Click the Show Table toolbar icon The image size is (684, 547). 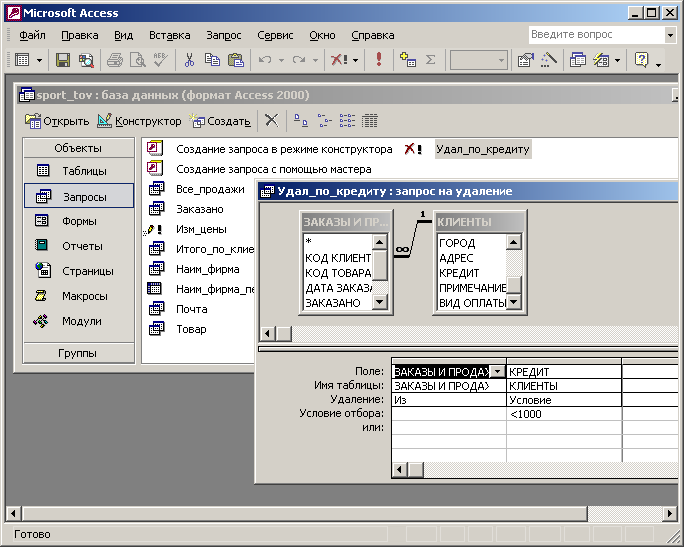click(x=408, y=60)
